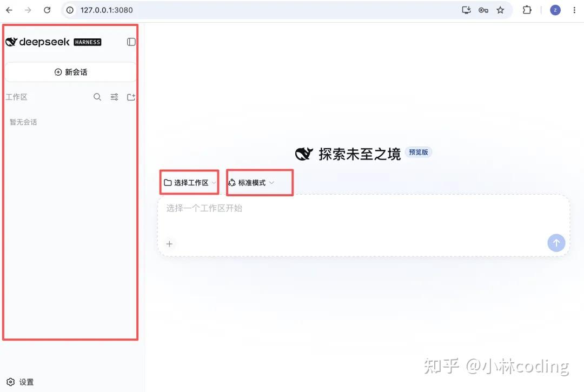Click the plus attachment icon
The image size is (584, 392).
pyautogui.click(x=169, y=244)
